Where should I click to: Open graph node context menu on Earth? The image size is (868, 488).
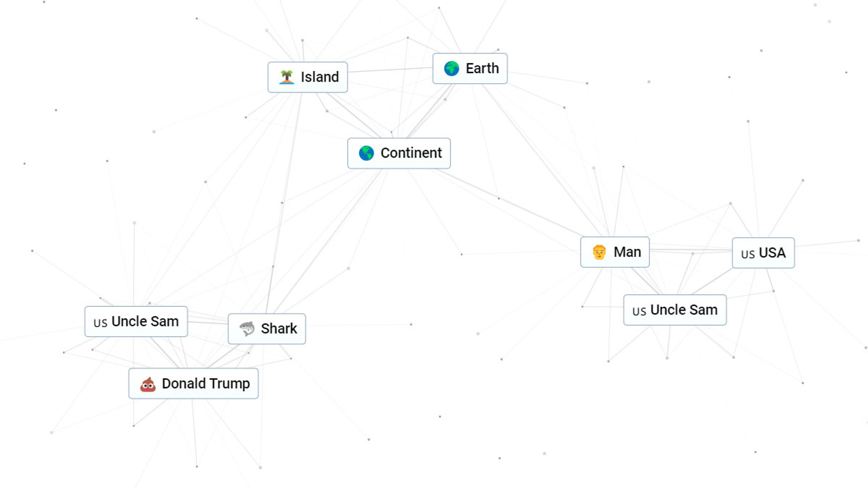(x=470, y=68)
